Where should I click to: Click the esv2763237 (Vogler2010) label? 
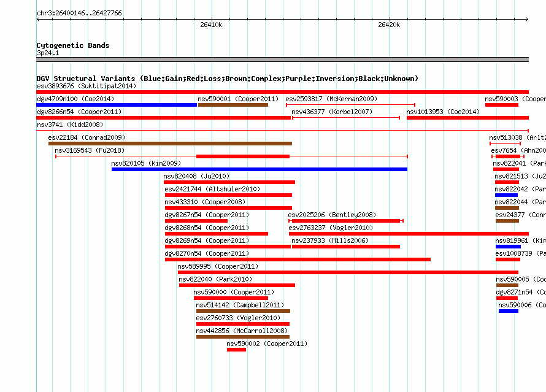pos(331,228)
